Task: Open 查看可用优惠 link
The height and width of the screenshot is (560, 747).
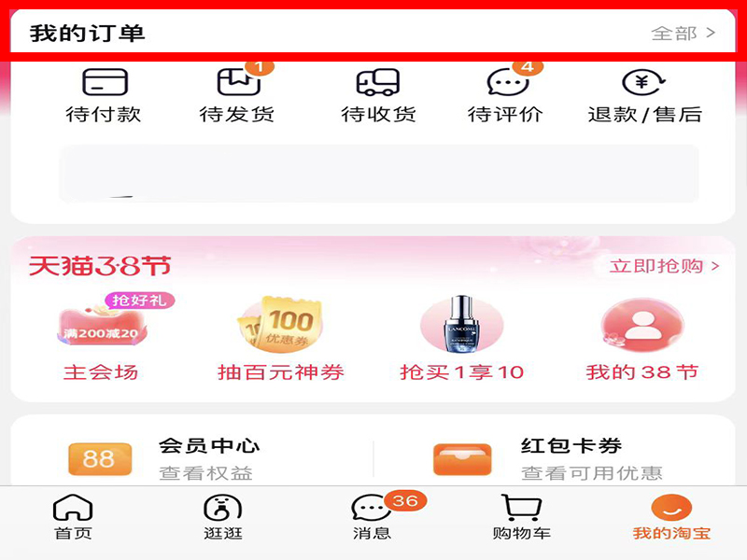Action: tap(592, 473)
